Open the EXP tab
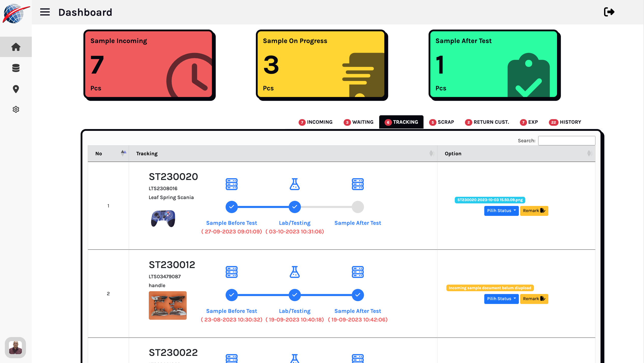 529,122
